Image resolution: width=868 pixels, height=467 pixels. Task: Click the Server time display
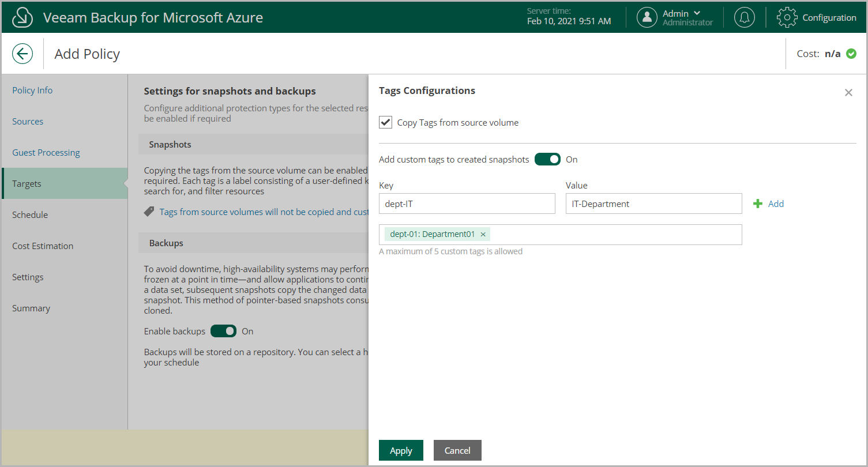pos(569,16)
